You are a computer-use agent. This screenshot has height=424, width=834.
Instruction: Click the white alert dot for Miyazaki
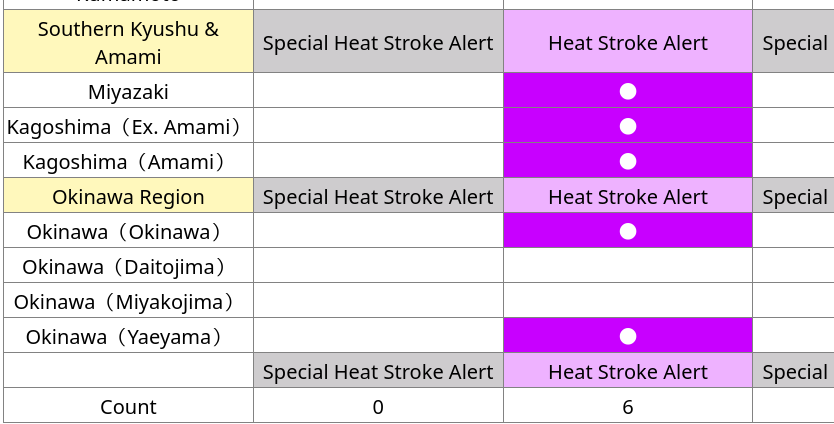(x=628, y=92)
